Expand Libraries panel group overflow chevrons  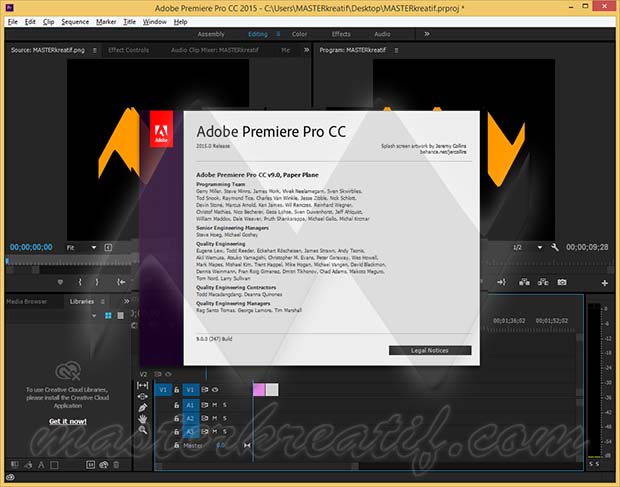click(x=127, y=301)
